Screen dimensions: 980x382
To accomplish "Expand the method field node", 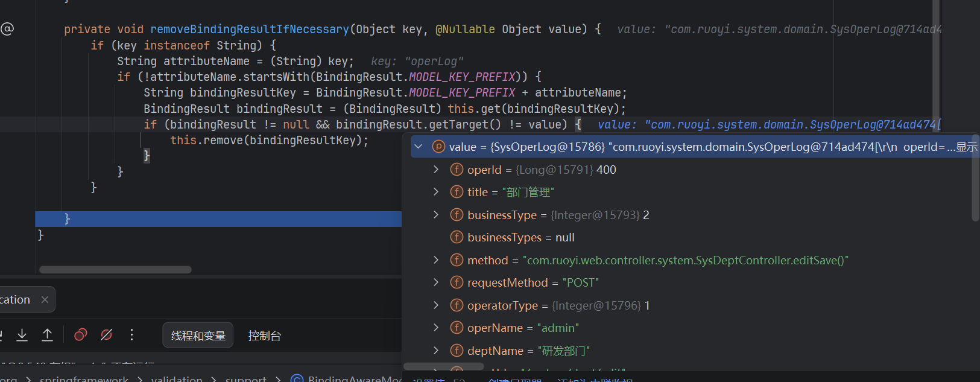I will pos(436,260).
